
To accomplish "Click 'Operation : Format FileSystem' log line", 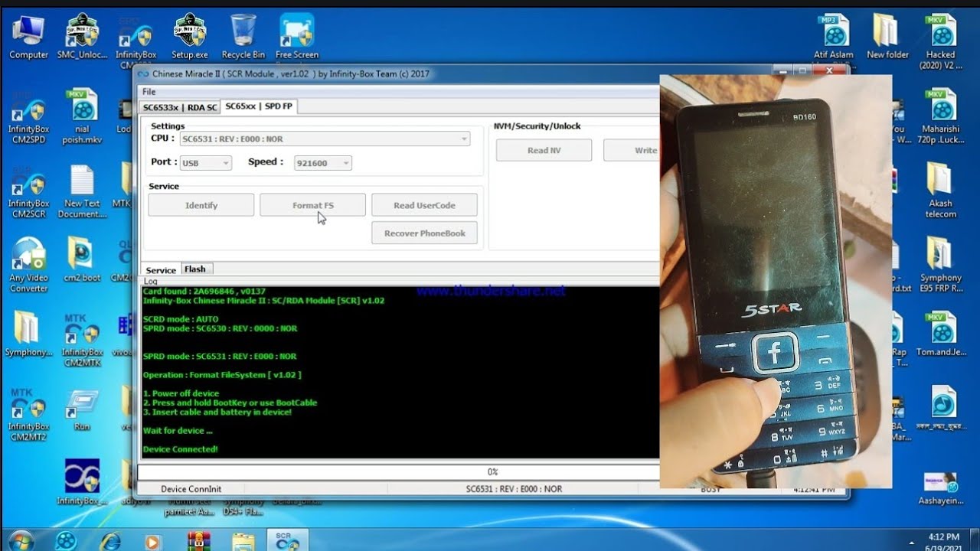I will [x=222, y=375].
